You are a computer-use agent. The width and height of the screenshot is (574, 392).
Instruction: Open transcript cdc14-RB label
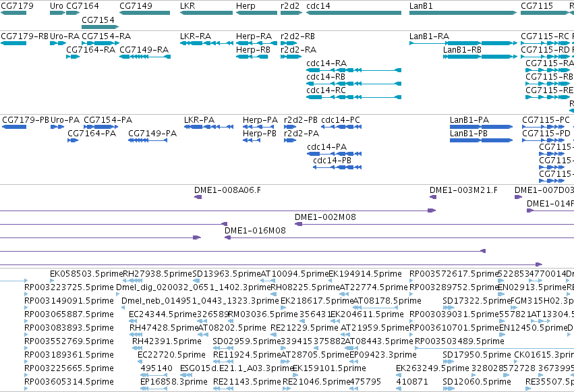click(x=326, y=76)
